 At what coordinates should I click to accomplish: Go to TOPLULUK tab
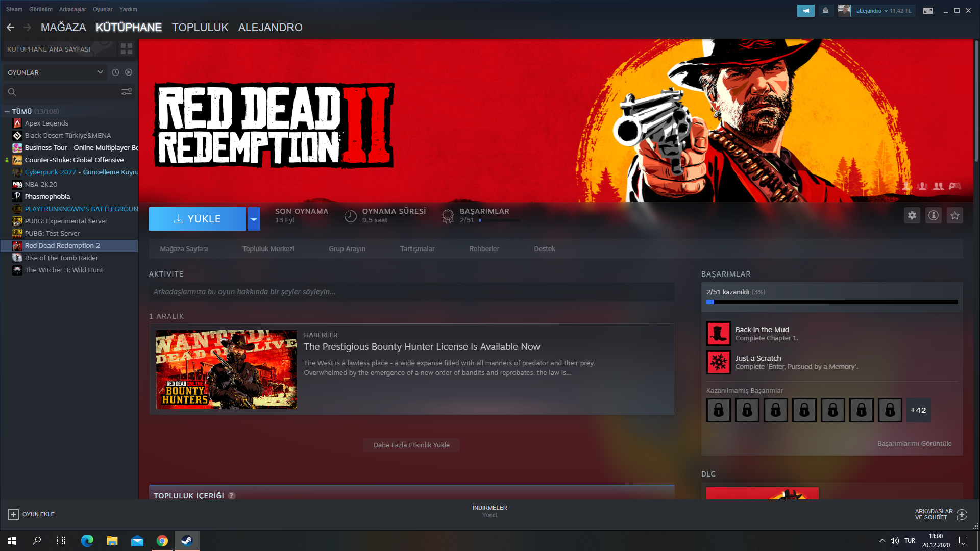pyautogui.click(x=200, y=28)
